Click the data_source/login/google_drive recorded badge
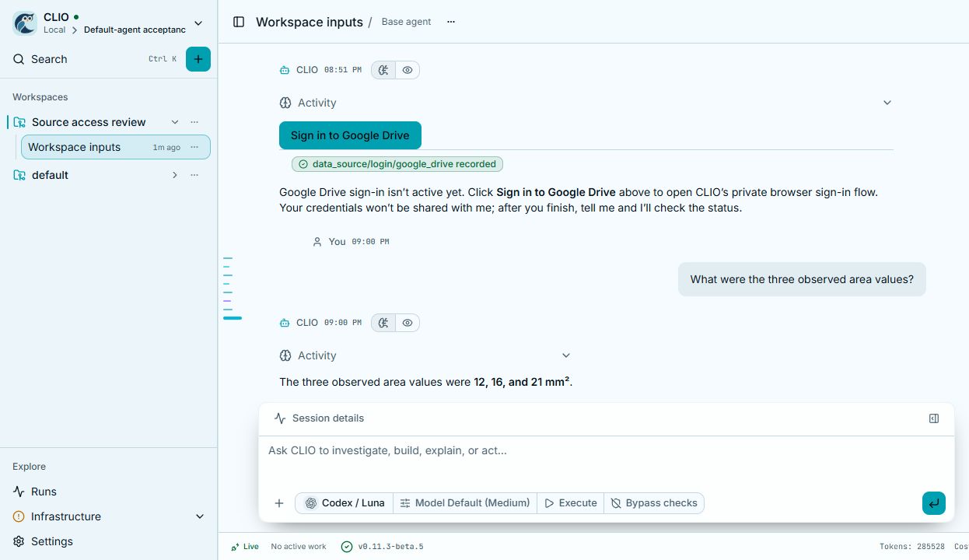969x560 pixels. point(397,164)
